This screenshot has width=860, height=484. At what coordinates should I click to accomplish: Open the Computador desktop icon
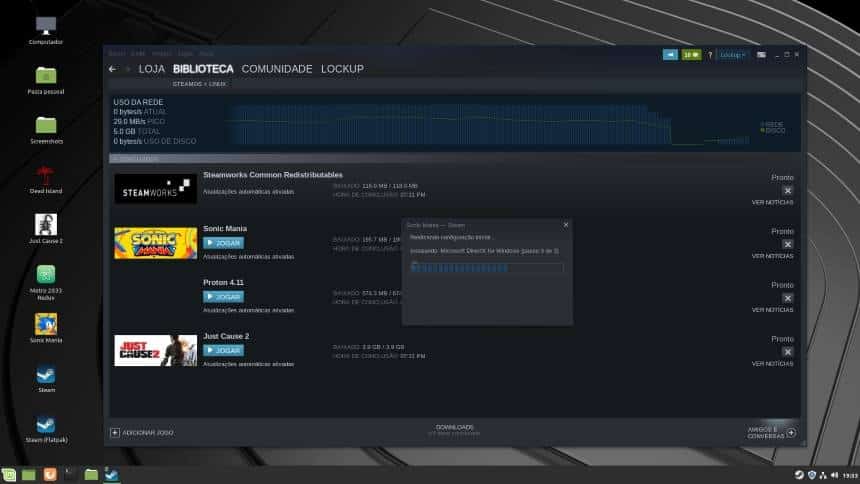tap(46, 30)
